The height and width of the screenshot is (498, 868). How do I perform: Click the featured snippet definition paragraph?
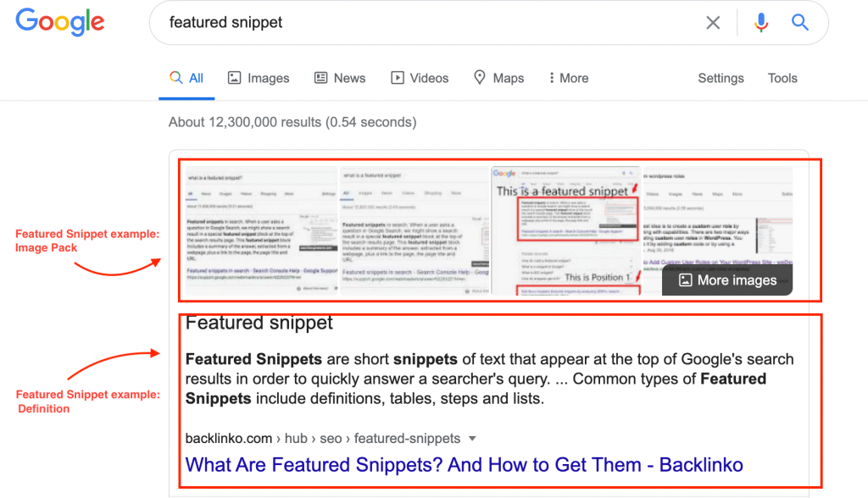click(489, 379)
